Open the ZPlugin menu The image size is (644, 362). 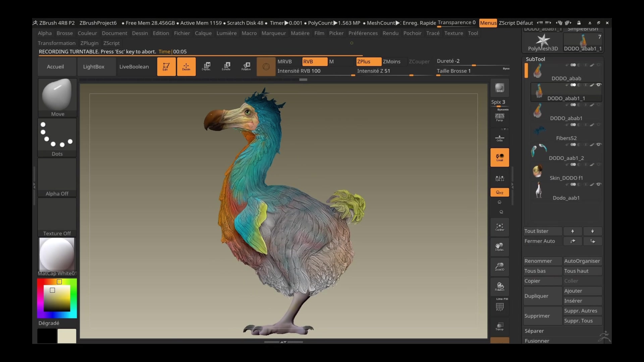(89, 43)
